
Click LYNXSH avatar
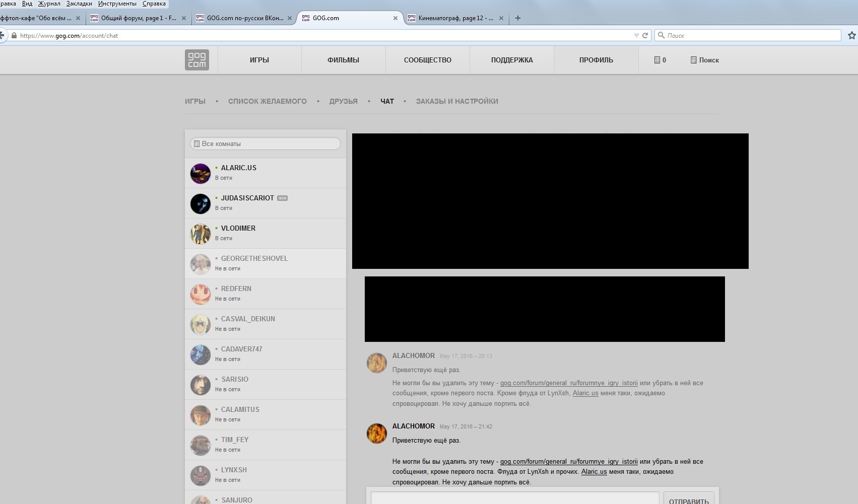(200, 475)
